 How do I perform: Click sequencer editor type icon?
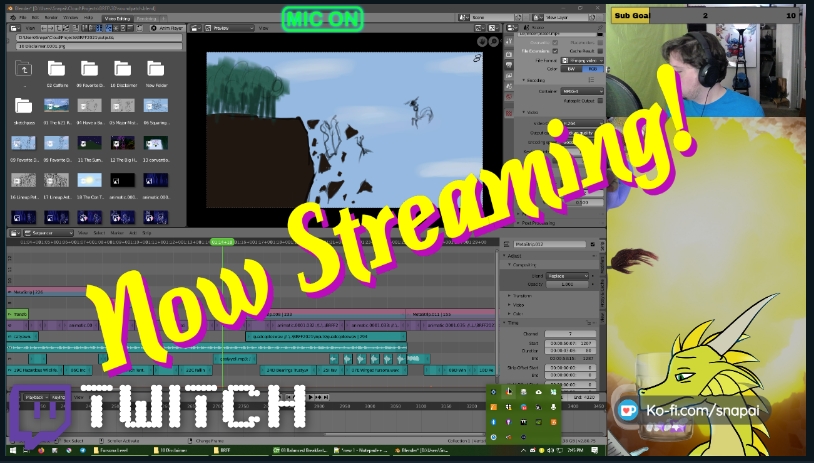(15, 233)
